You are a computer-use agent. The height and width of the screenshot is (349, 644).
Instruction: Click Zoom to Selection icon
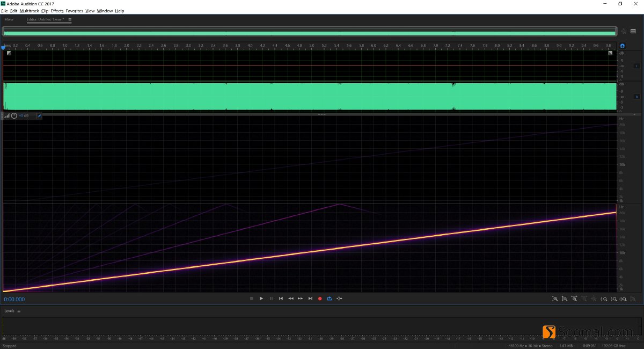623,299
